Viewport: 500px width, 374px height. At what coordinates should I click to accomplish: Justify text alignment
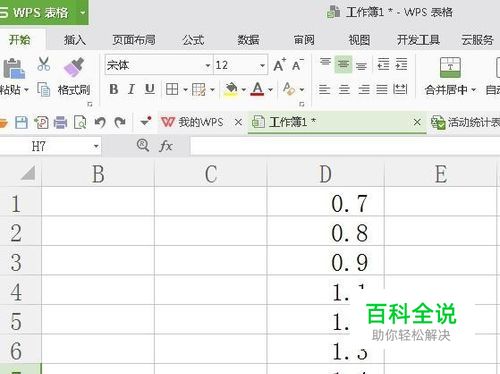[x=382, y=89]
